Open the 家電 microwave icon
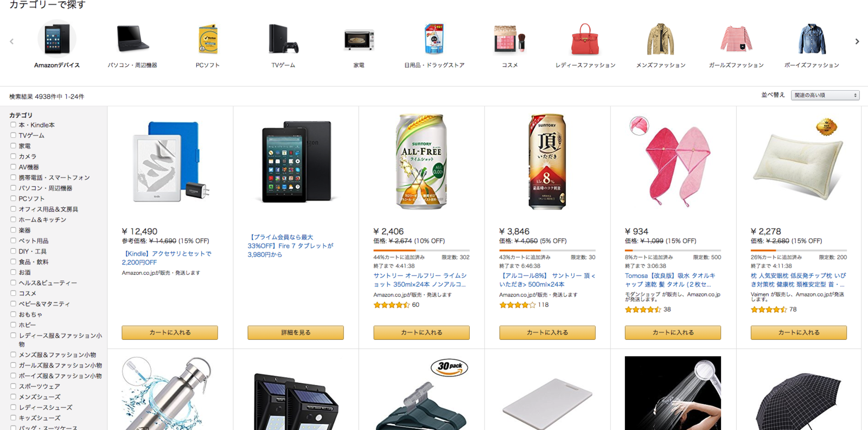Image resolution: width=868 pixels, height=430 pixels. pyautogui.click(x=359, y=40)
